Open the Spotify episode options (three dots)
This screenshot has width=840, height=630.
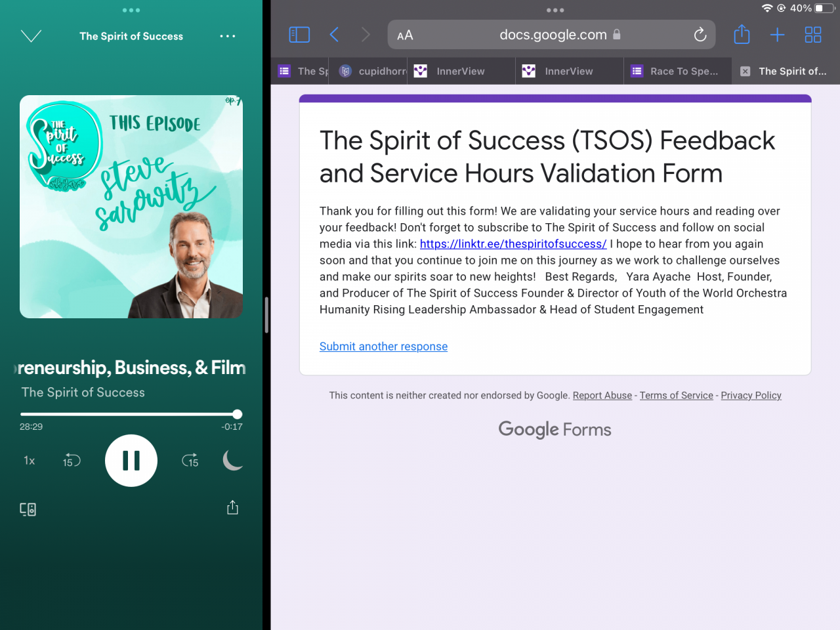228,36
